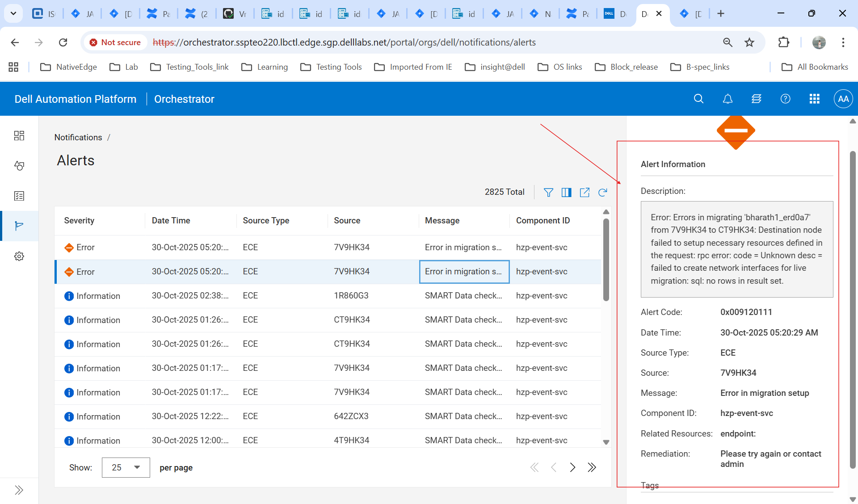This screenshot has height=504, width=858.
Task: Expand the left navigation sidebar
Action: click(19, 490)
